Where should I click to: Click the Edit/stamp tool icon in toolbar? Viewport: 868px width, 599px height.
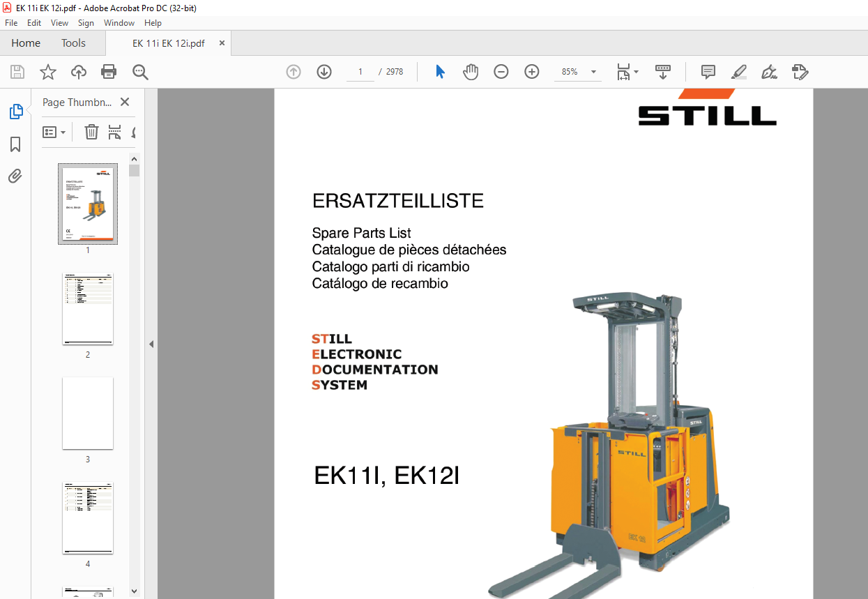click(x=800, y=72)
